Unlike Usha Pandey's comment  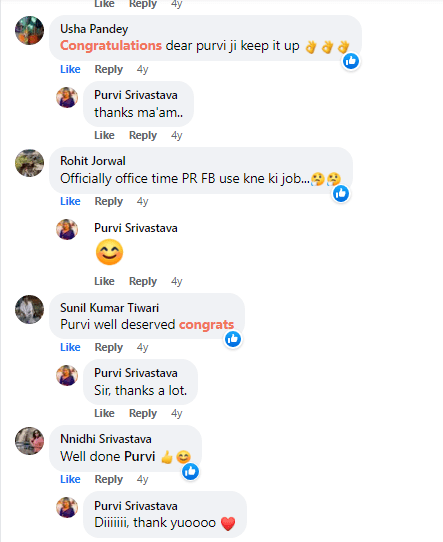click(70, 69)
